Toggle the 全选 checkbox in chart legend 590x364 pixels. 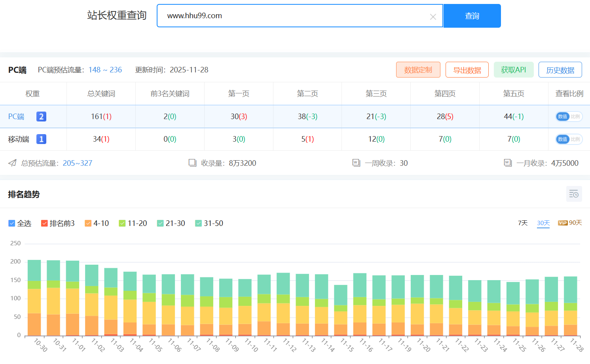(x=12, y=224)
